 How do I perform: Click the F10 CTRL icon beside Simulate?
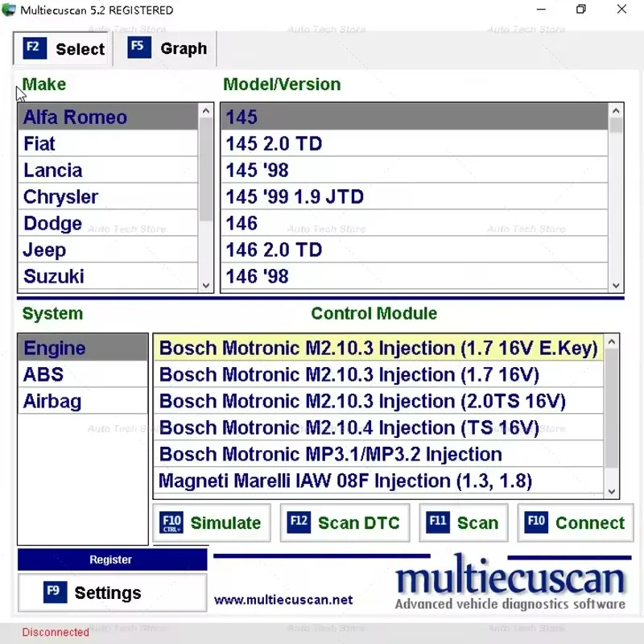pos(171,522)
